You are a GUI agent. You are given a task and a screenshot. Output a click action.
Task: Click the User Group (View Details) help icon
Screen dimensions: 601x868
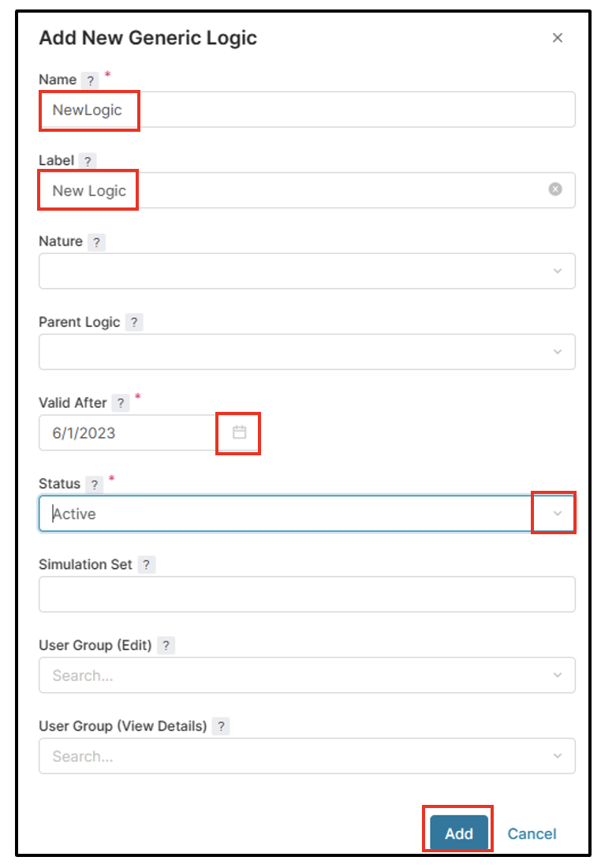221,727
